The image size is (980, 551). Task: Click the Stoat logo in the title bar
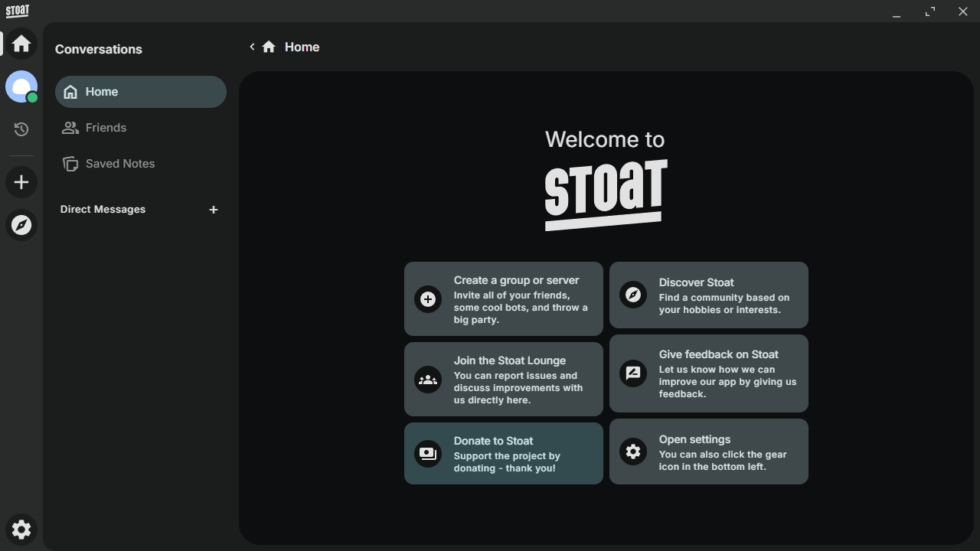(18, 11)
